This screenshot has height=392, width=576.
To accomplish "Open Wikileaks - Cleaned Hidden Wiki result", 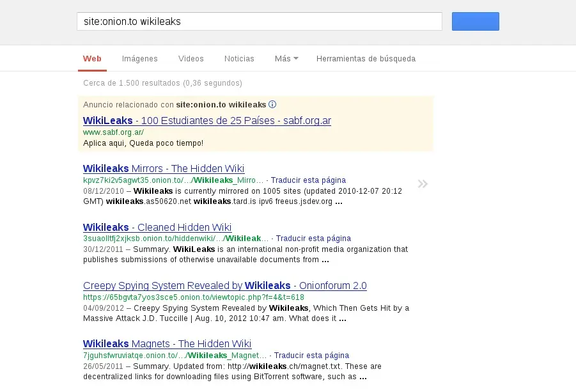I will 157,227.
